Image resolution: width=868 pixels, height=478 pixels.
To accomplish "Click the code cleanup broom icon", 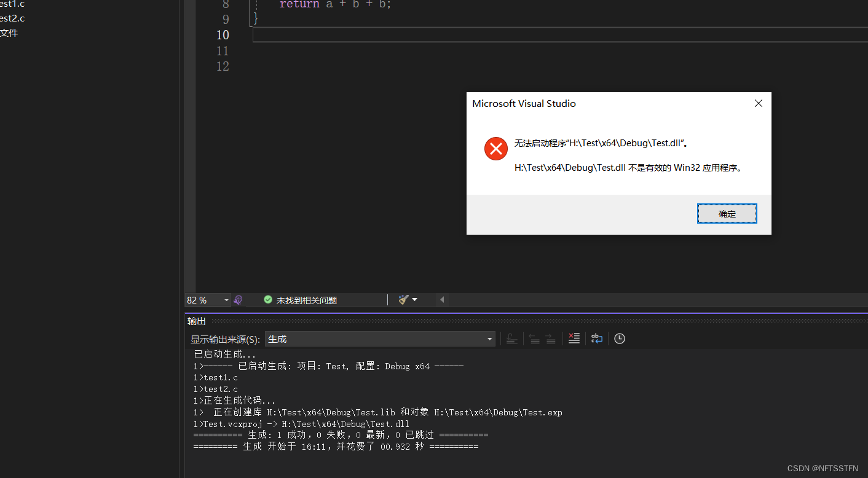I will [403, 300].
